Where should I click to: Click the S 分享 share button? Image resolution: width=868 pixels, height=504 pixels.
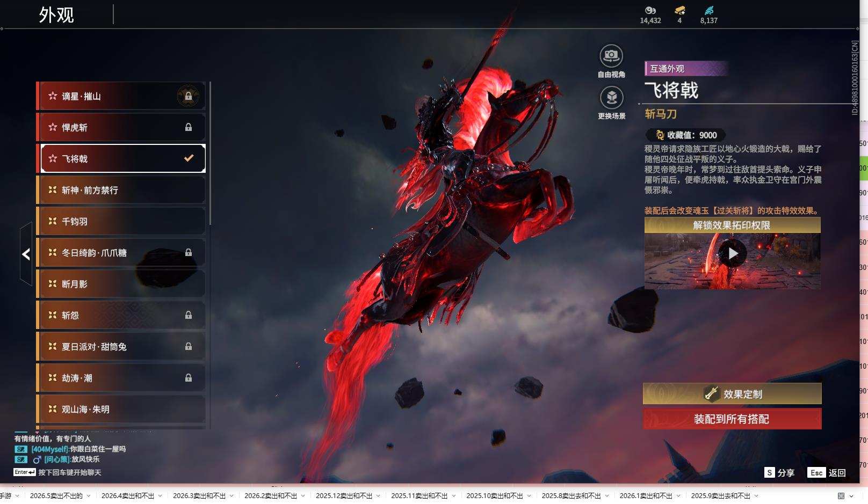pos(779,472)
